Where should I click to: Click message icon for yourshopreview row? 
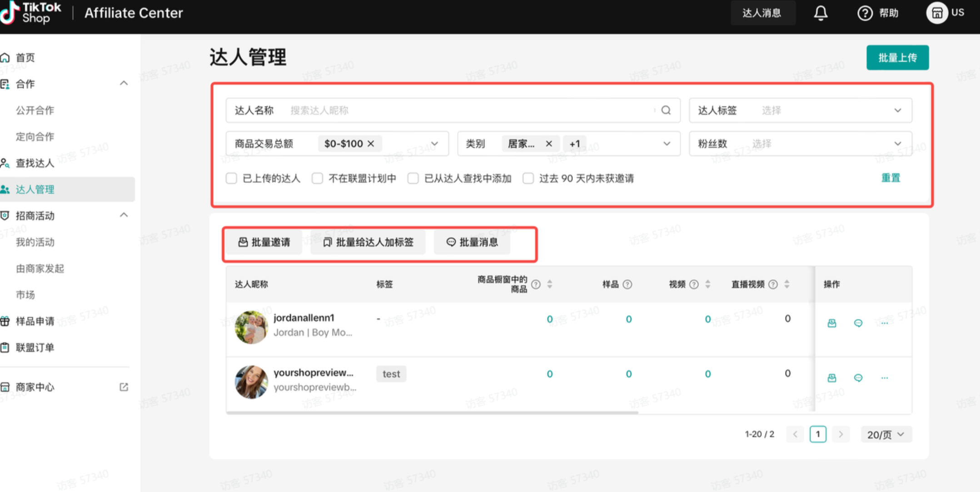(x=858, y=378)
